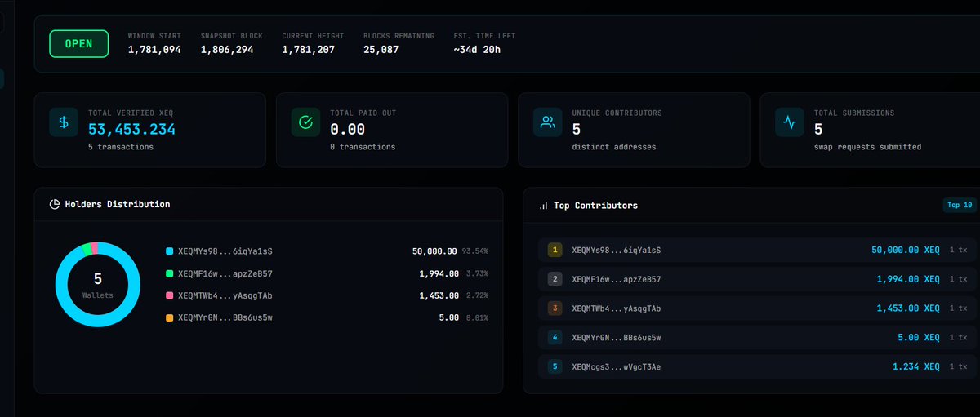Click XEQMF16w...apzZeB57 in the Top Contributors list
This screenshot has width=980, height=417.
[617, 279]
